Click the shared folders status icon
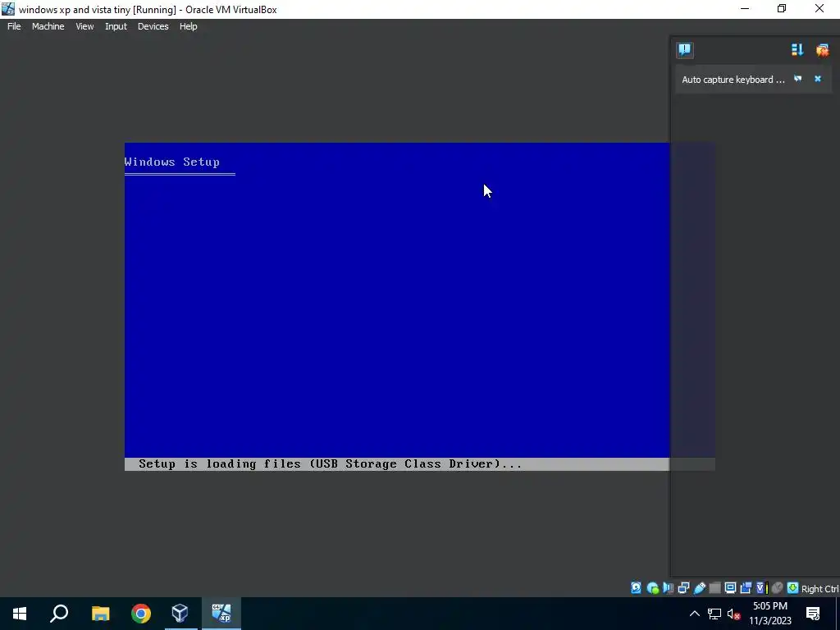 pos(714,588)
